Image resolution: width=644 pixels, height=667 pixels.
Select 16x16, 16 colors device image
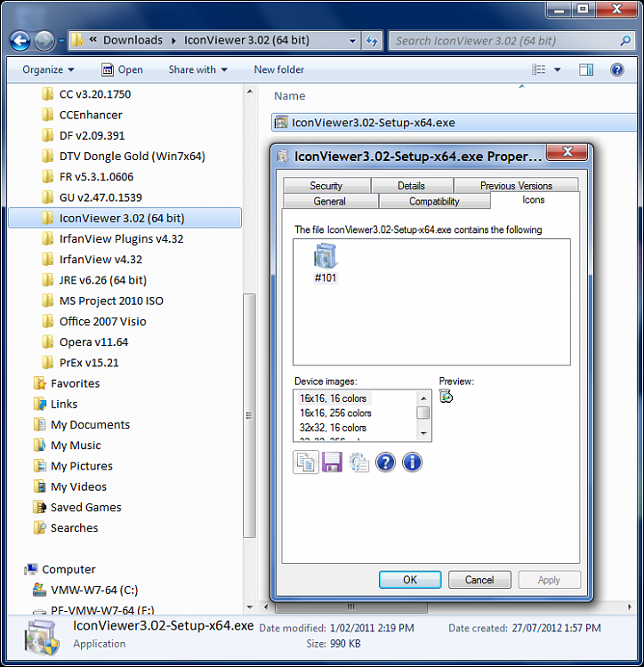(x=333, y=398)
